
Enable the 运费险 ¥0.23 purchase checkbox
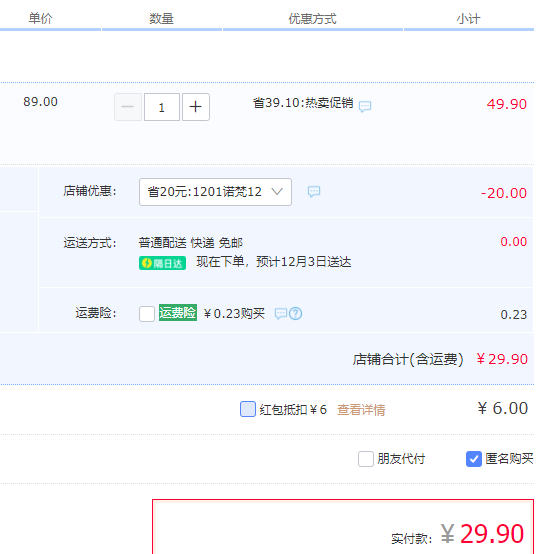point(147,314)
